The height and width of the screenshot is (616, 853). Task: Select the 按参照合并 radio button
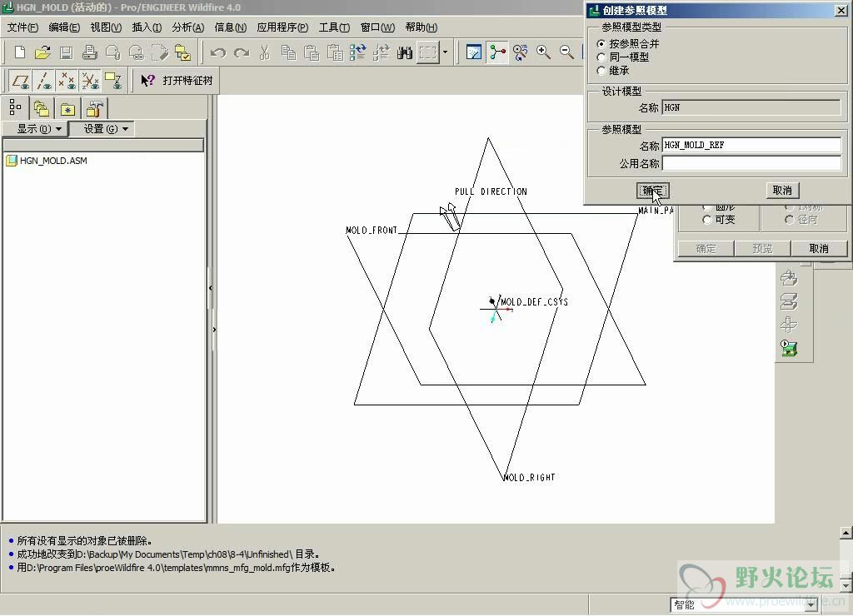601,43
